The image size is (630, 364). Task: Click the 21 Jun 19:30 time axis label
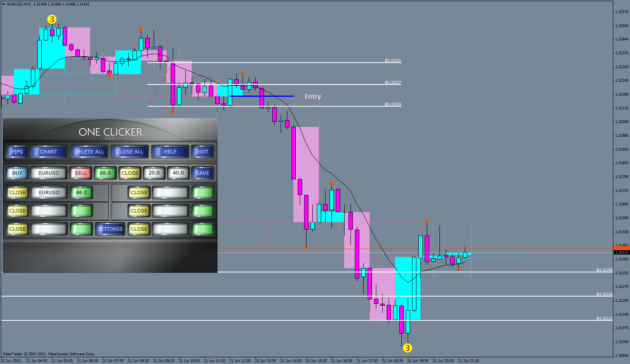click(x=418, y=361)
